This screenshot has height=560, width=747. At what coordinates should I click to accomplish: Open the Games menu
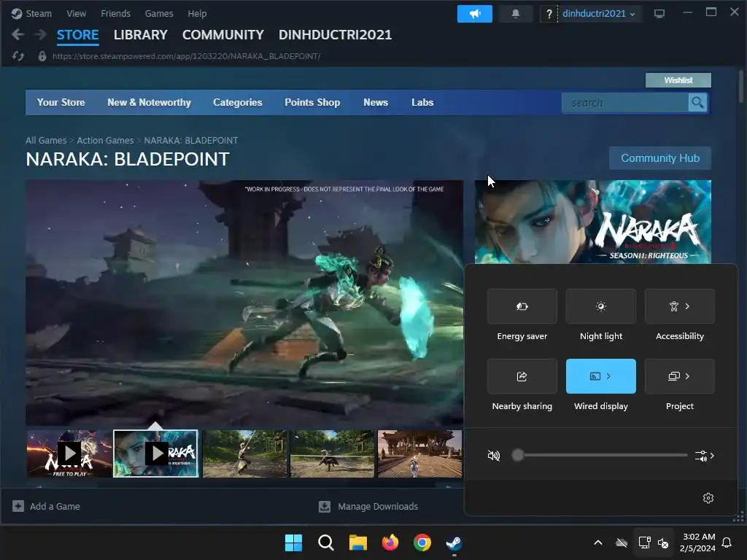click(x=159, y=14)
